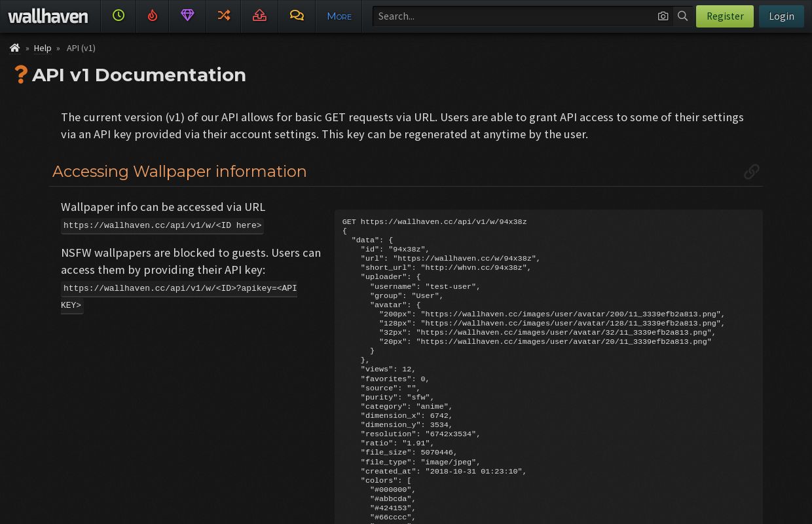The image size is (812, 524).
Task: Click the "#66cccc" color value
Action: [392, 517]
